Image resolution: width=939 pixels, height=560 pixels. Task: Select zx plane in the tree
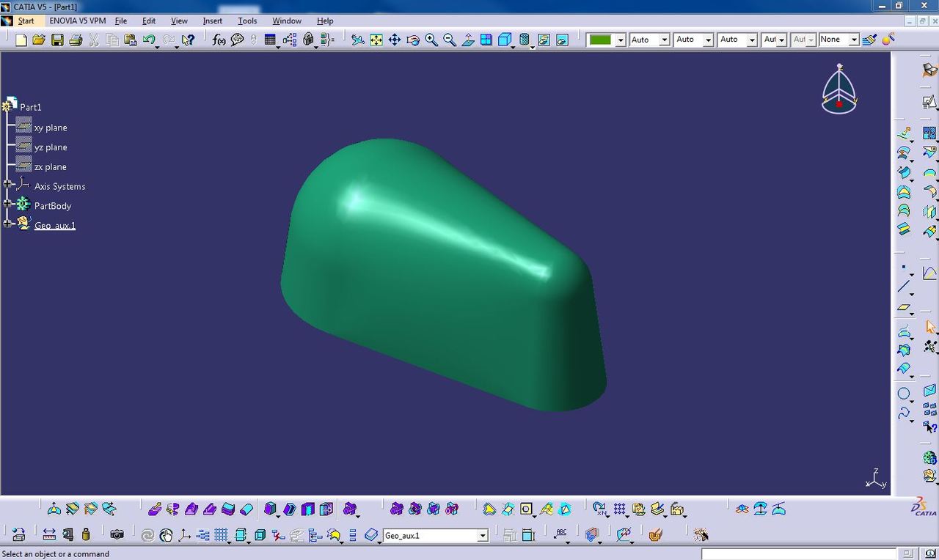click(x=51, y=167)
